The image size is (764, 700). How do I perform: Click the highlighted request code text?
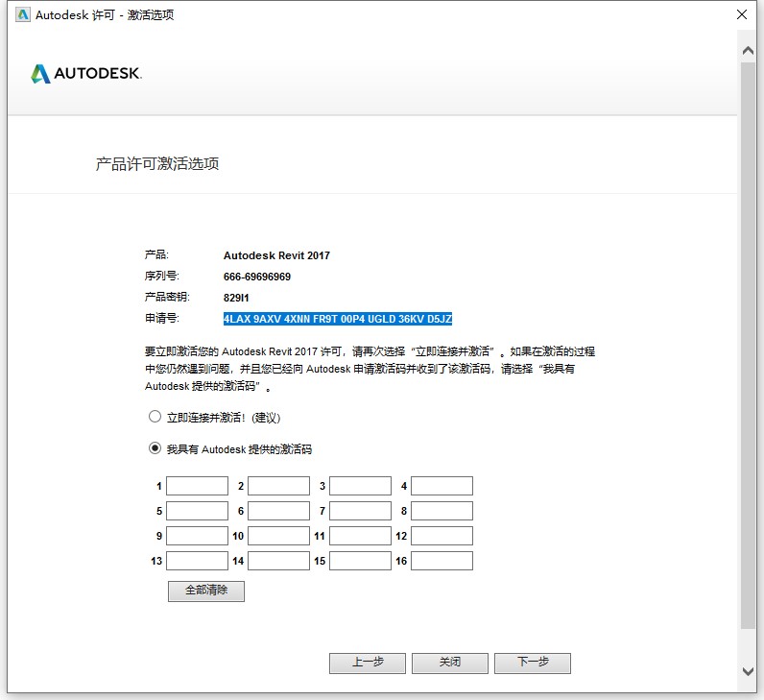(337, 319)
